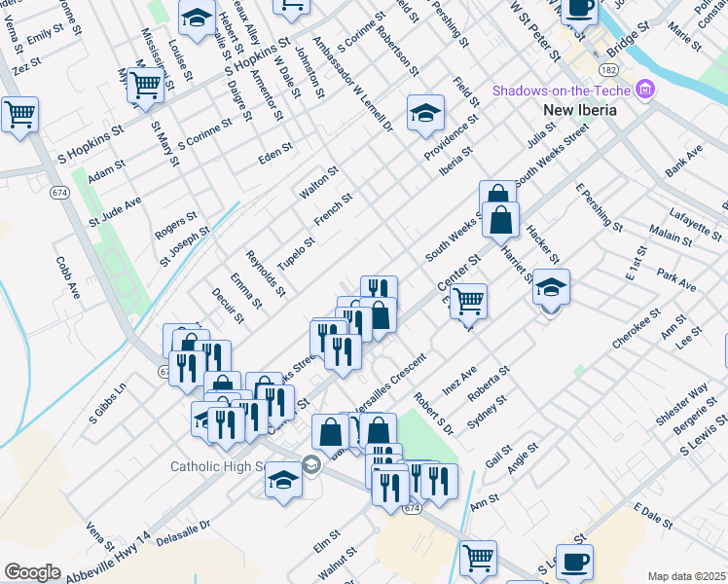This screenshot has width=728, height=584.
Task: Click the Sydney St label
Action: (487, 412)
